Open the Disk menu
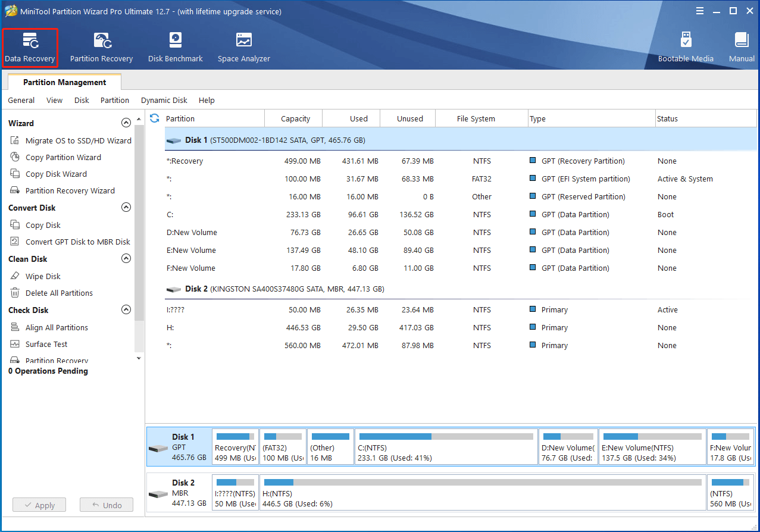The image size is (760, 532). (82, 100)
